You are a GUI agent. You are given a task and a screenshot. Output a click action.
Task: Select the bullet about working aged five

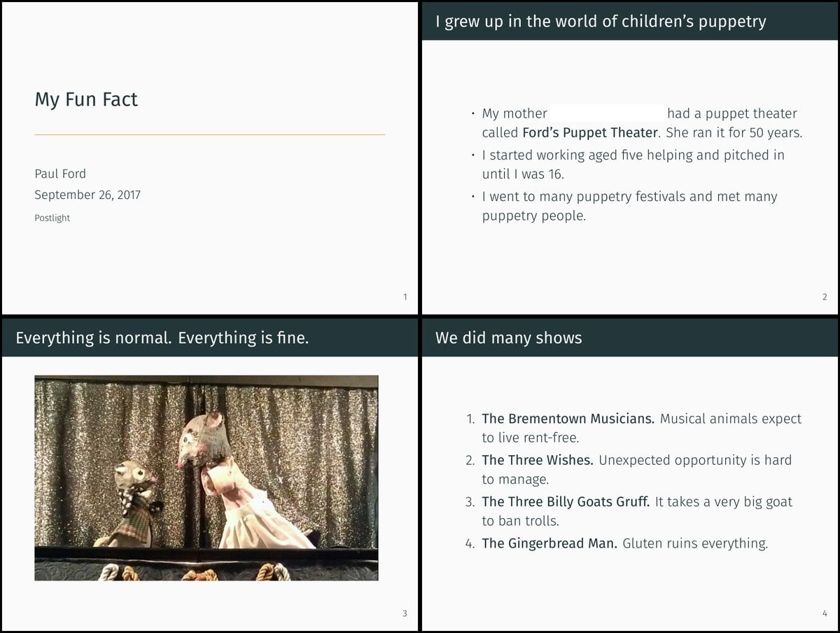633,164
